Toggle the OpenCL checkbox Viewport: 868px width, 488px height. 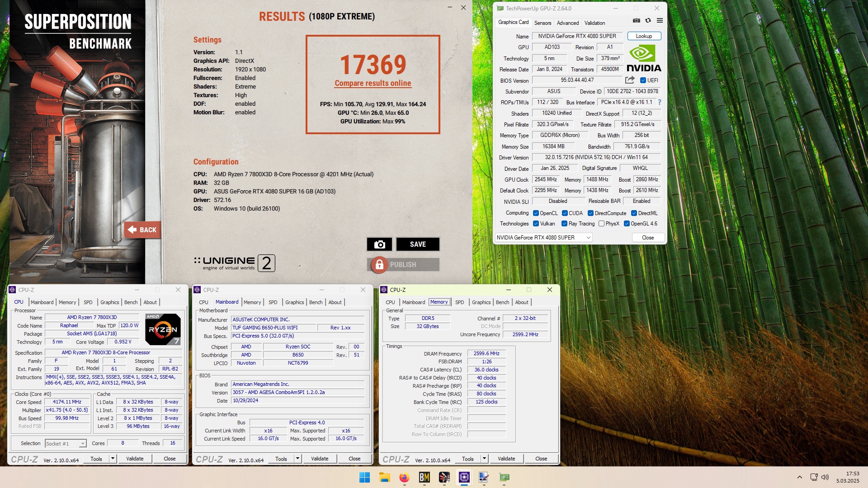(x=536, y=213)
